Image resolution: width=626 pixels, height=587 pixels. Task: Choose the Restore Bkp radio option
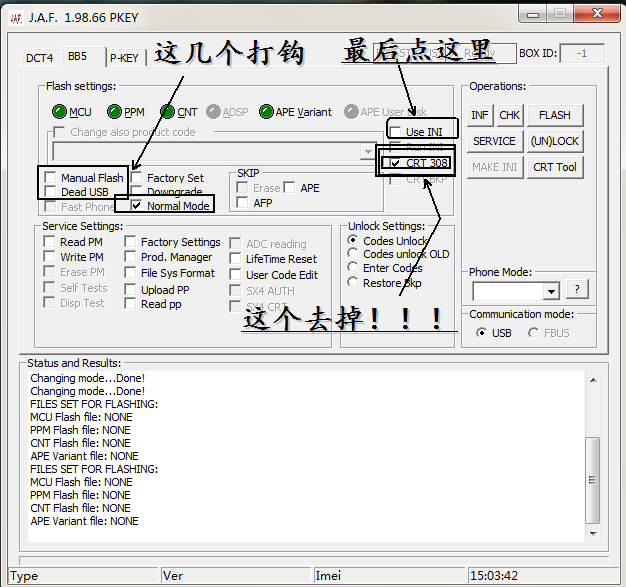tap(353, 282)
